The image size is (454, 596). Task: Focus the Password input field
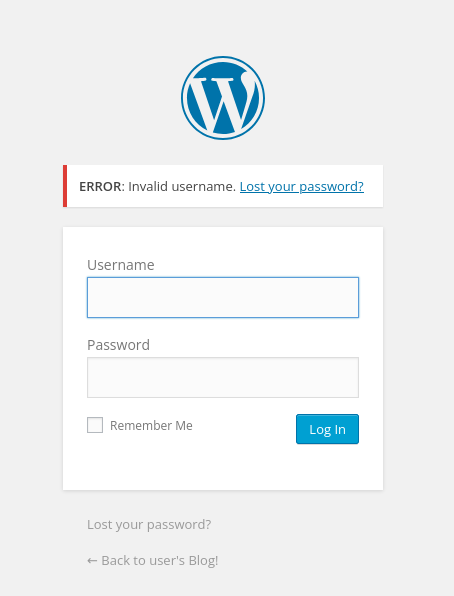[x=223, y=377]
